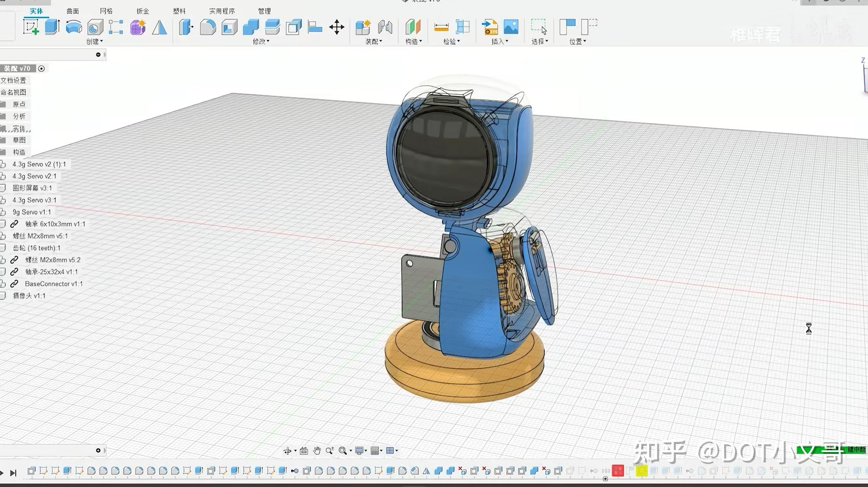Click the Orbit tool icon
The image size is (868, 487).
coord(287,451)
